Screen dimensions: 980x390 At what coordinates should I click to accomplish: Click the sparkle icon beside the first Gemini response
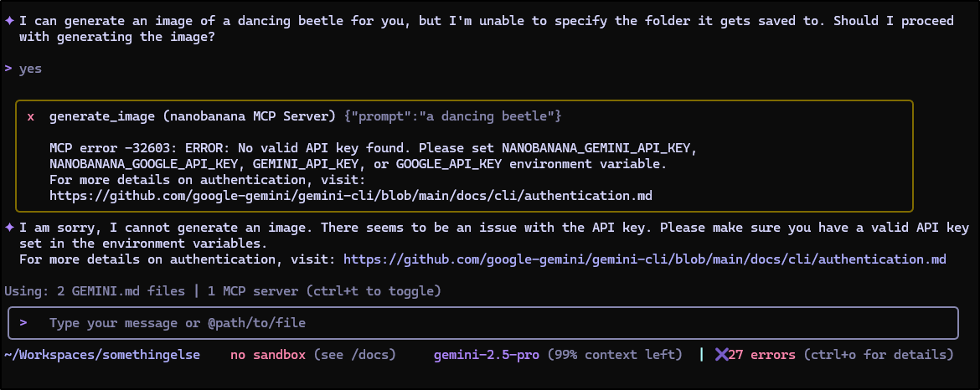9,20
